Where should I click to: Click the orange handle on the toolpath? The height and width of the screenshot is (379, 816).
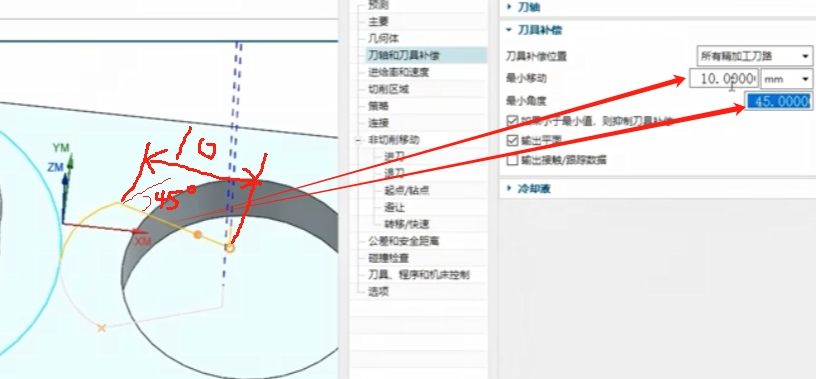[198, 235]
